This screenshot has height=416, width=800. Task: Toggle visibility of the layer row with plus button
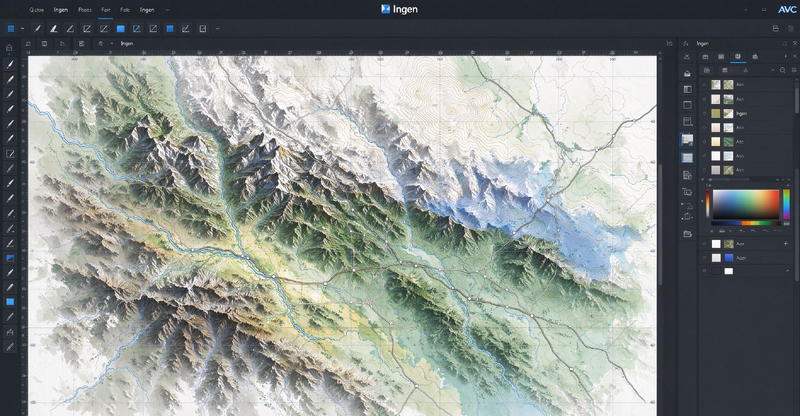705,244
